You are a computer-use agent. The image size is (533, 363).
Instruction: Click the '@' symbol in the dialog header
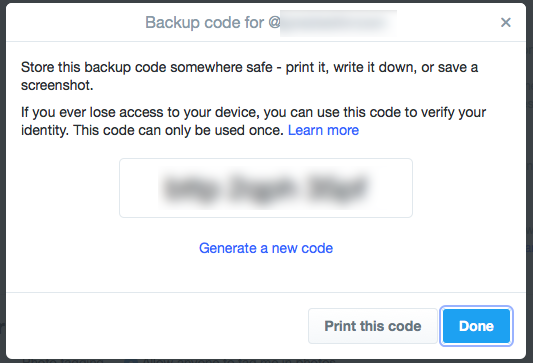click(x=274, y=23)
